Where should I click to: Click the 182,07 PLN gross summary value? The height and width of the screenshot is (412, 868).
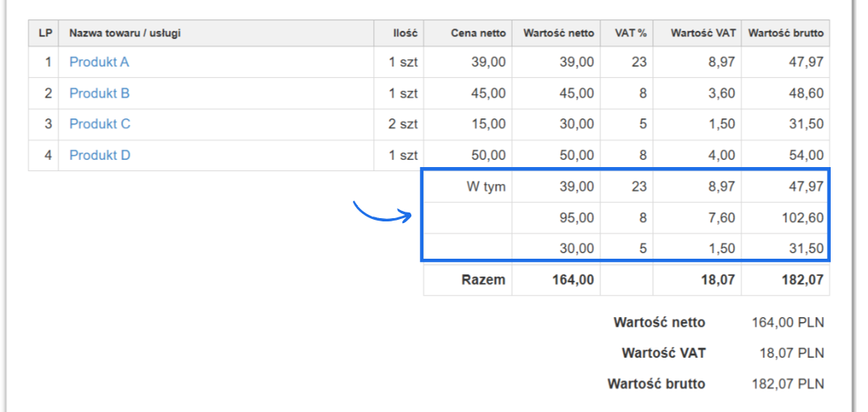point(788,384)
